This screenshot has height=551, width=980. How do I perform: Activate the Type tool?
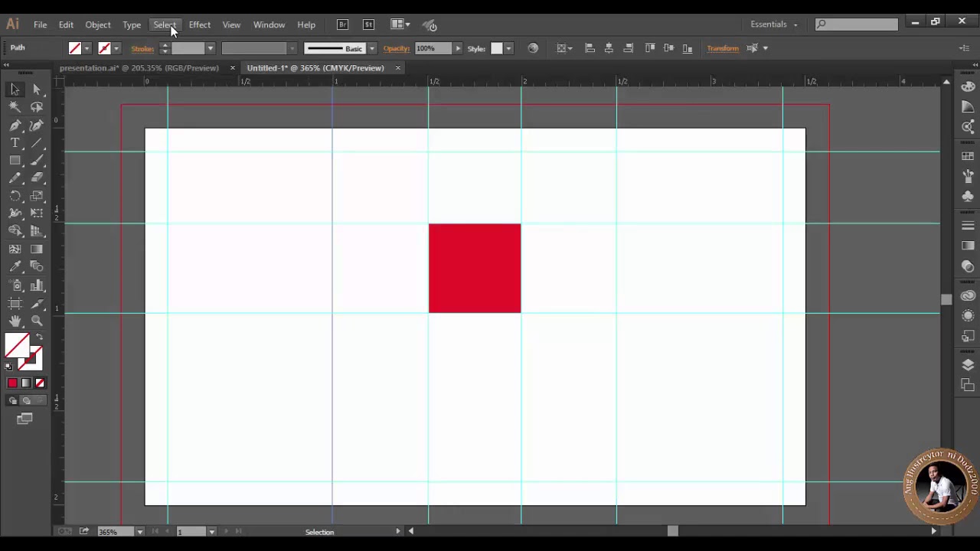(15, 143)
